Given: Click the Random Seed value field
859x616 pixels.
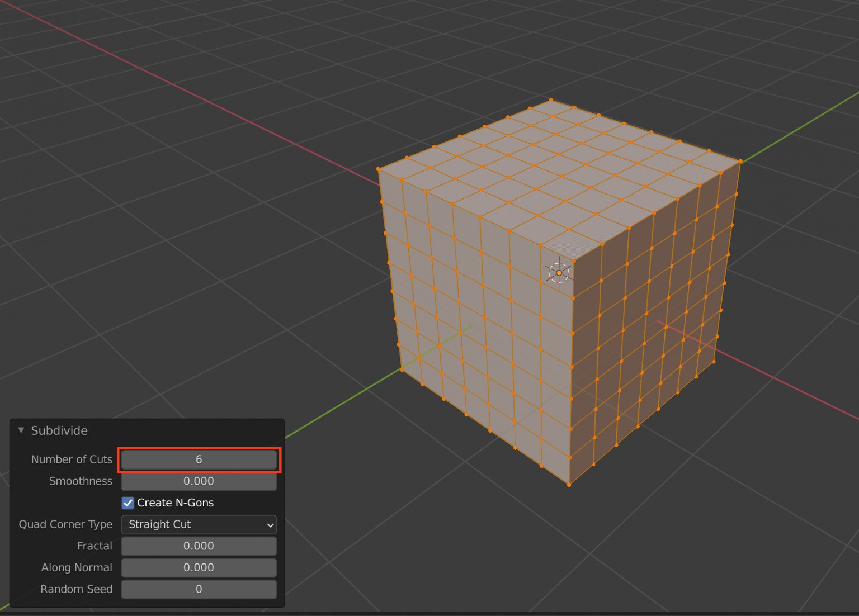Looking at the screenshot, I should (x=199, y=589).
